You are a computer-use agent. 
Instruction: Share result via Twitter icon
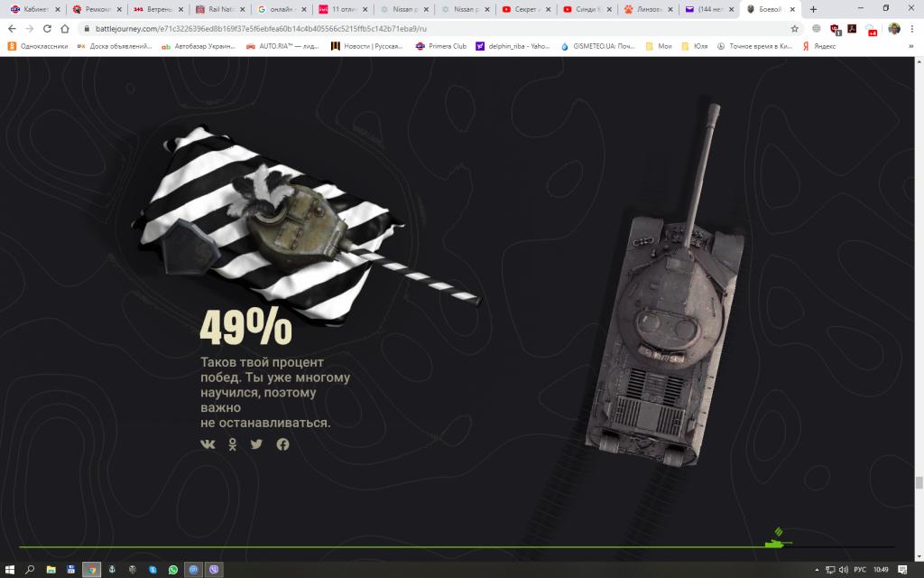[256, 444]
